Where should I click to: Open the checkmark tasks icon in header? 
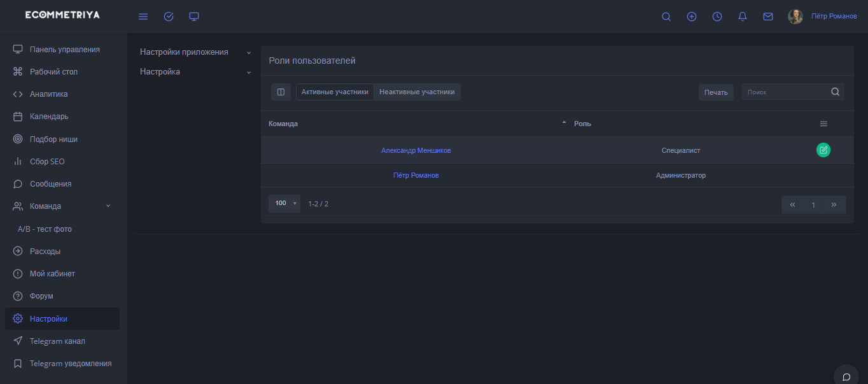coord(169,17)
